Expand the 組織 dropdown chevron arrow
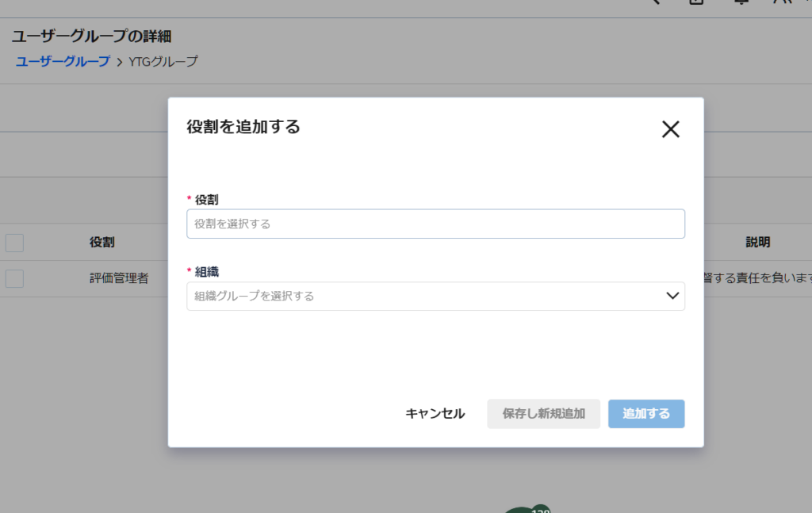 [x=672, y=296]
